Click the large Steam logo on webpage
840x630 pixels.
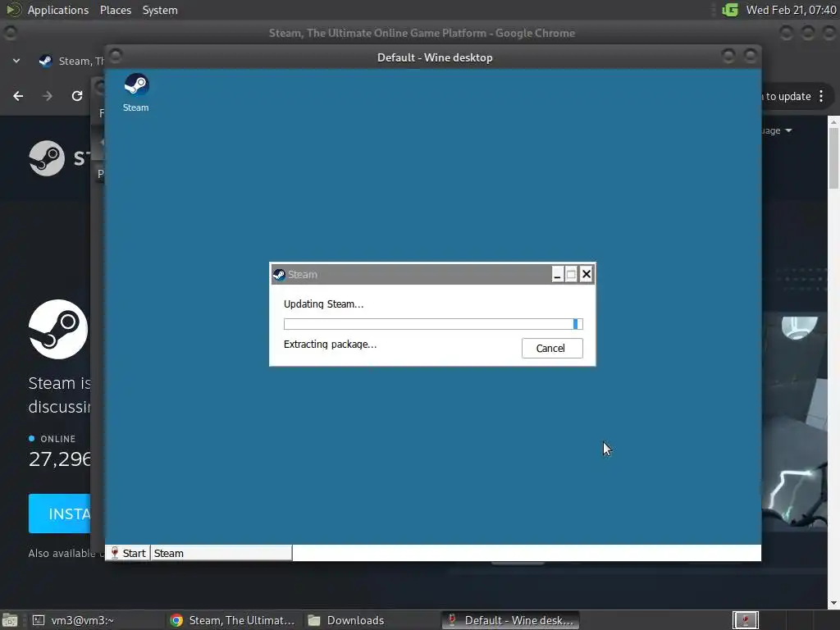[58, 329]
